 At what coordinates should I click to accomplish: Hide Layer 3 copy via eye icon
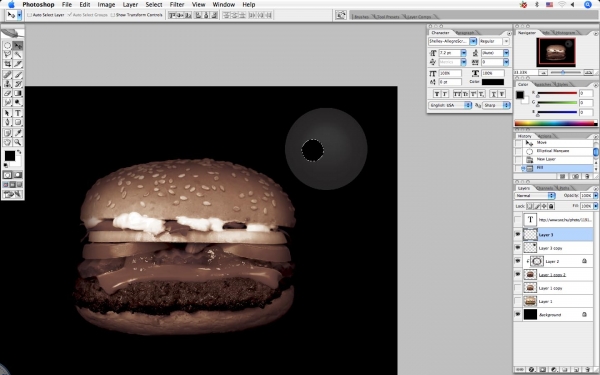point(517,248)
